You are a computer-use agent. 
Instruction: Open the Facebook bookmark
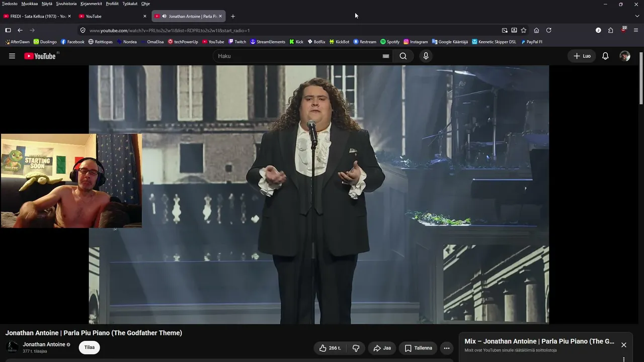pos(72,42)
